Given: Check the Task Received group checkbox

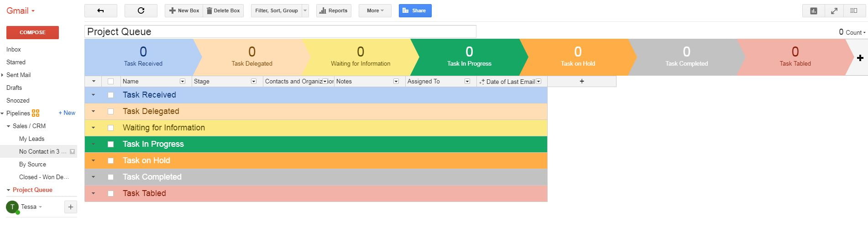Looking at the screenshot, I should pyautogui.click(x=110, y=95).
